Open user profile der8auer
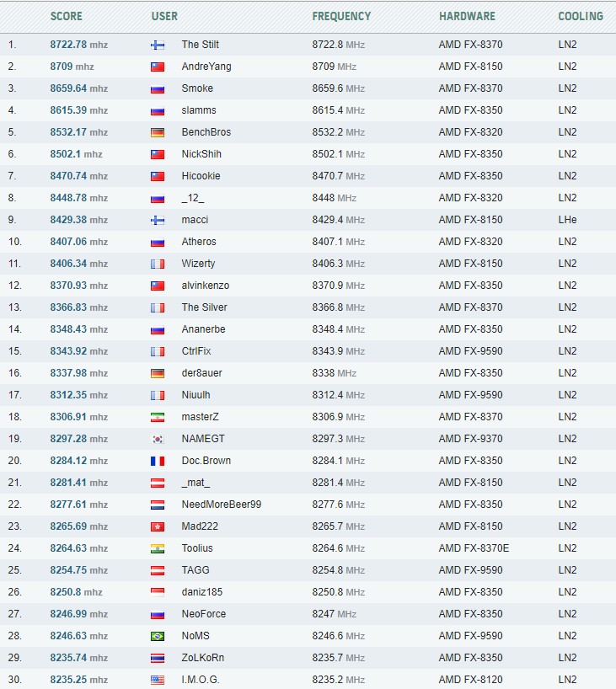The height and width of the screenshot is (689, 616). (201, 373)
